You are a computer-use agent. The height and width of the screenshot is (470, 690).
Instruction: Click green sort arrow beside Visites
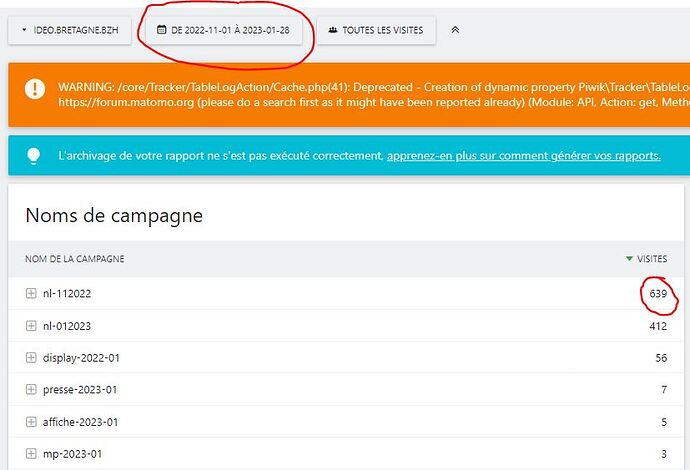629,259
